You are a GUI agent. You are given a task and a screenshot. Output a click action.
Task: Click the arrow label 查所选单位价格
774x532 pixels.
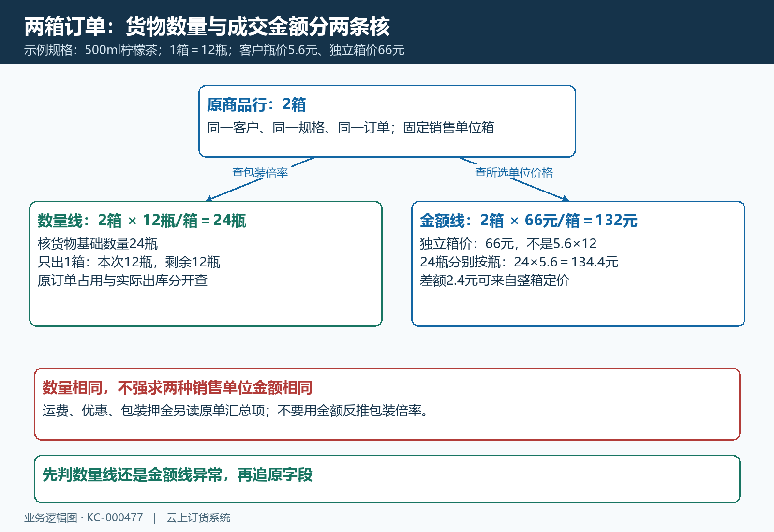[514, 173]
